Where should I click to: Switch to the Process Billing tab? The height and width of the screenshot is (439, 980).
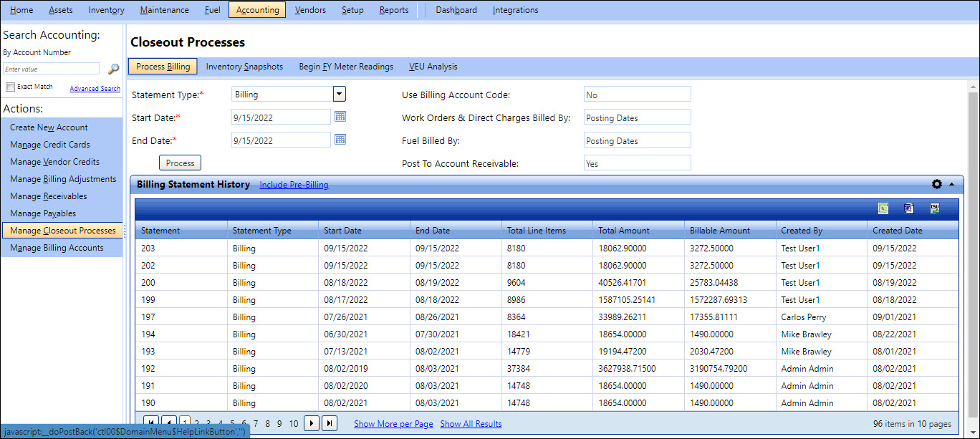click(163, 67)
